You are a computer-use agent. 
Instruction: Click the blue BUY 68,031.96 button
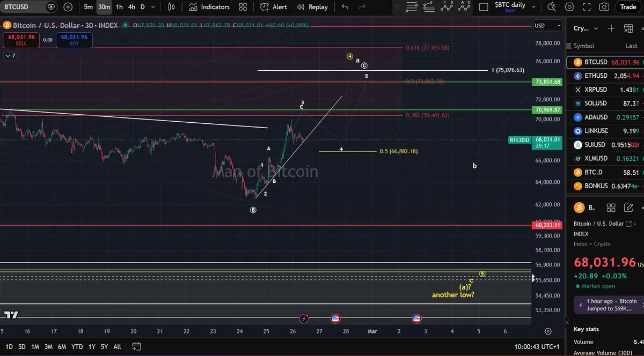click(75, 40)
